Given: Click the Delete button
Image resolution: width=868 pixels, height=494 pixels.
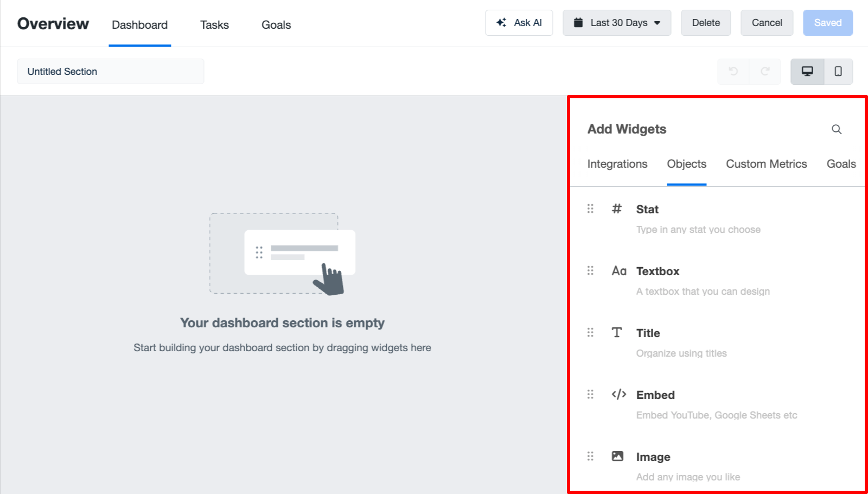Looking at the screenshot, I should click(x=705, y=22).
